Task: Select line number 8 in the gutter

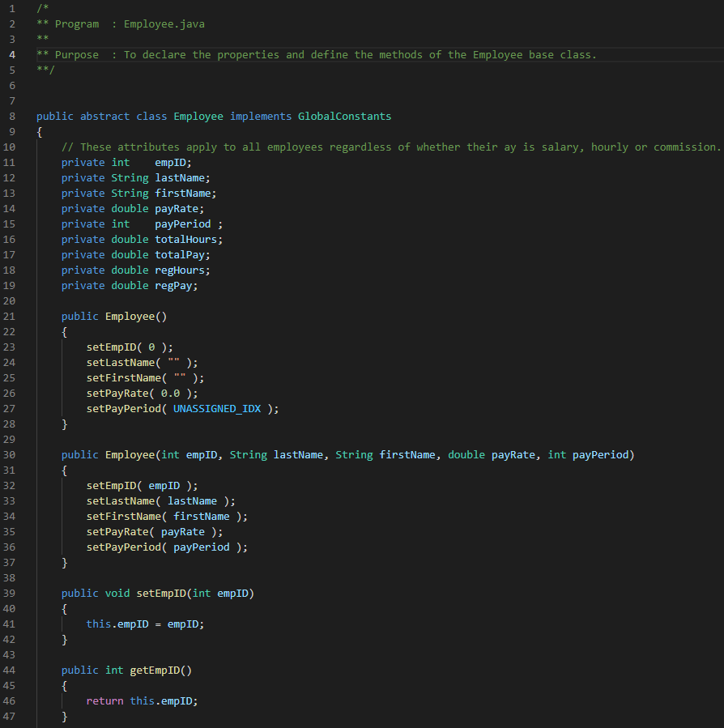Action: click(x=11, y=116)
